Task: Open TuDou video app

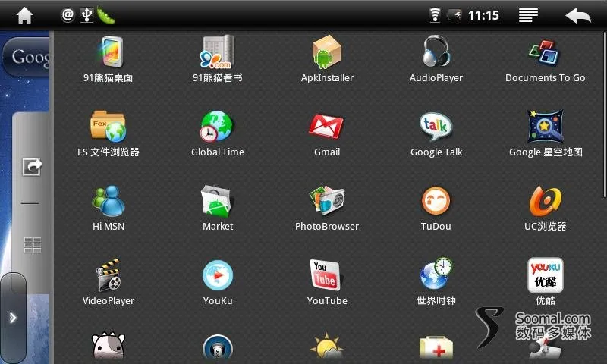Action: click(x=436, y=208)
